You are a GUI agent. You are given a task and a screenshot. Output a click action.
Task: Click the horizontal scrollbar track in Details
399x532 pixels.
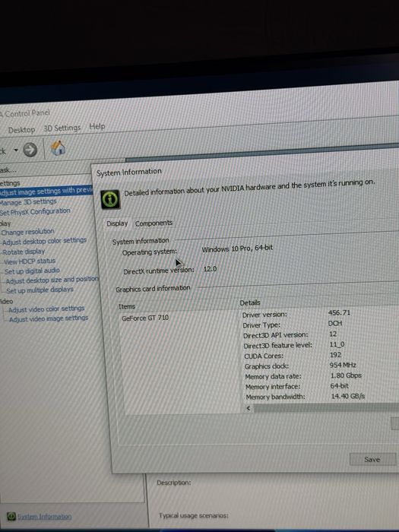click(326, 407)
